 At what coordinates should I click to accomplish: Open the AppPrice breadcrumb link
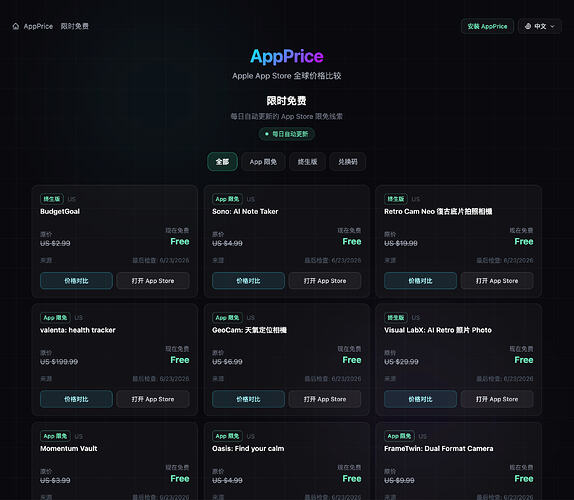[38, 26]
